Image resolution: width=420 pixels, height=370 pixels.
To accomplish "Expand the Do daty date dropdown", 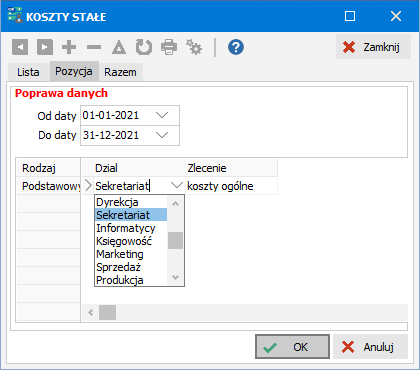I will pos(162,135).
